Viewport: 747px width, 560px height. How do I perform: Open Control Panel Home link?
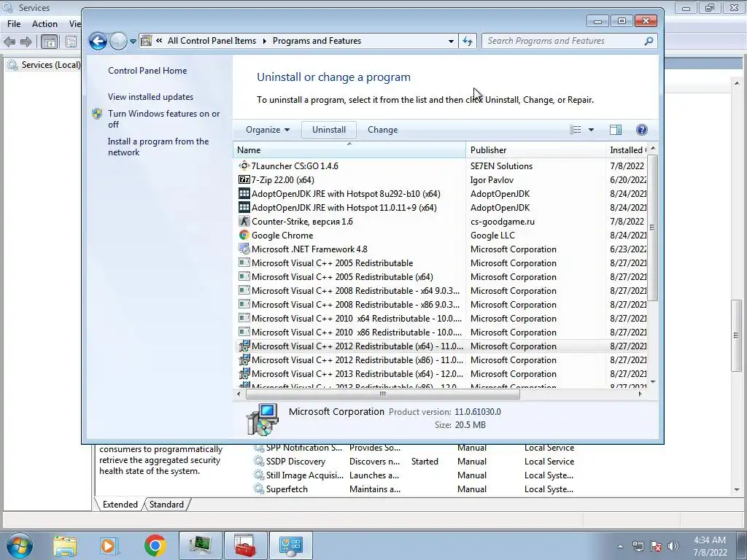click(x=147, y=71)
